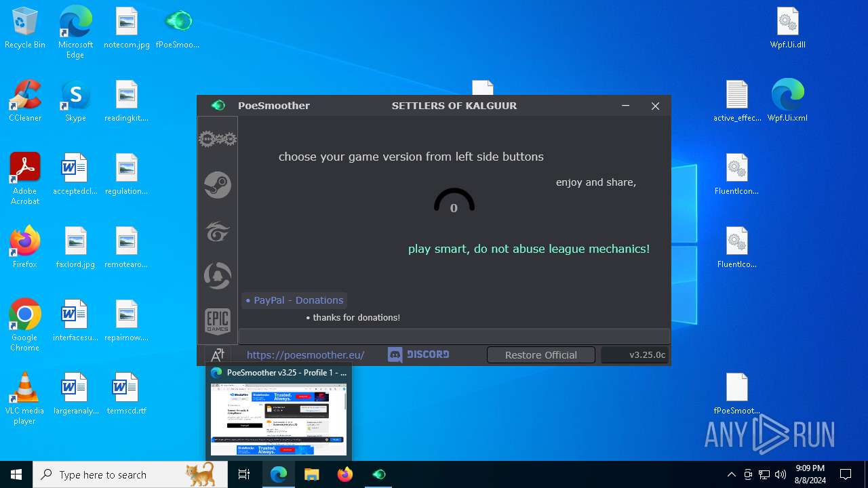The height and width of the screenshot is (488, 868).
Task: Select the standalone client chain-gear icon
Action: tap(218, 139)
